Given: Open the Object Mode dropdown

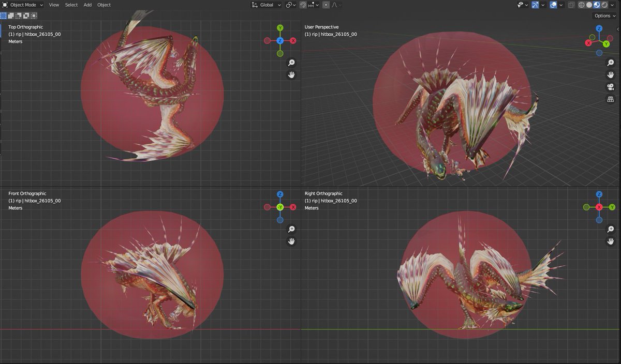Looking at the screenshot, I should [23, 5].
